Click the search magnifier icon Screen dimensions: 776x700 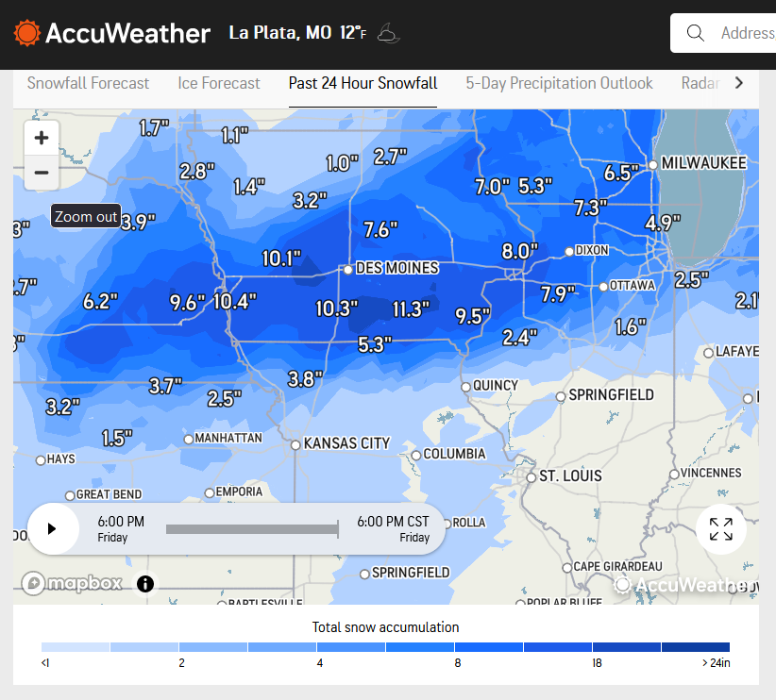tap(696, 33)
